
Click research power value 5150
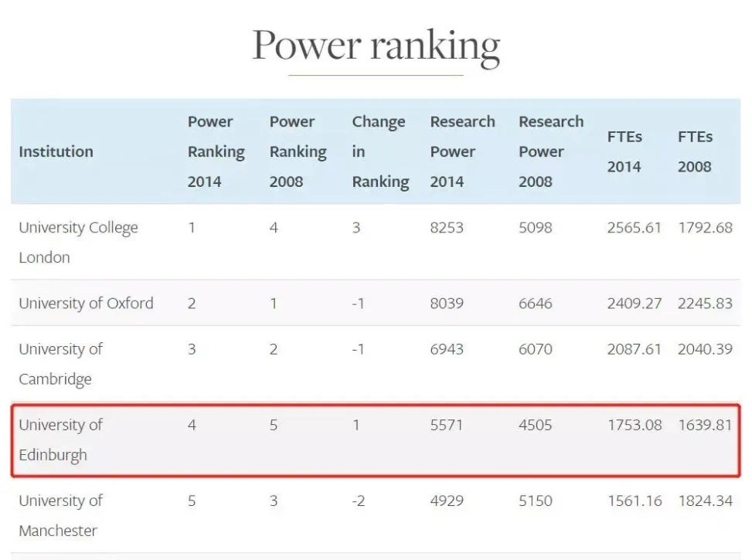coord(536,501)
